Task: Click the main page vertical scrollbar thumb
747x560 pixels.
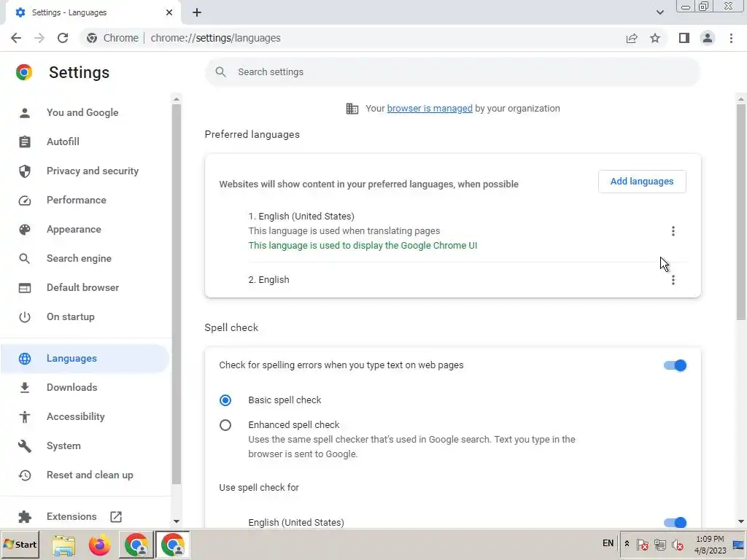Action: coord(741,212)
